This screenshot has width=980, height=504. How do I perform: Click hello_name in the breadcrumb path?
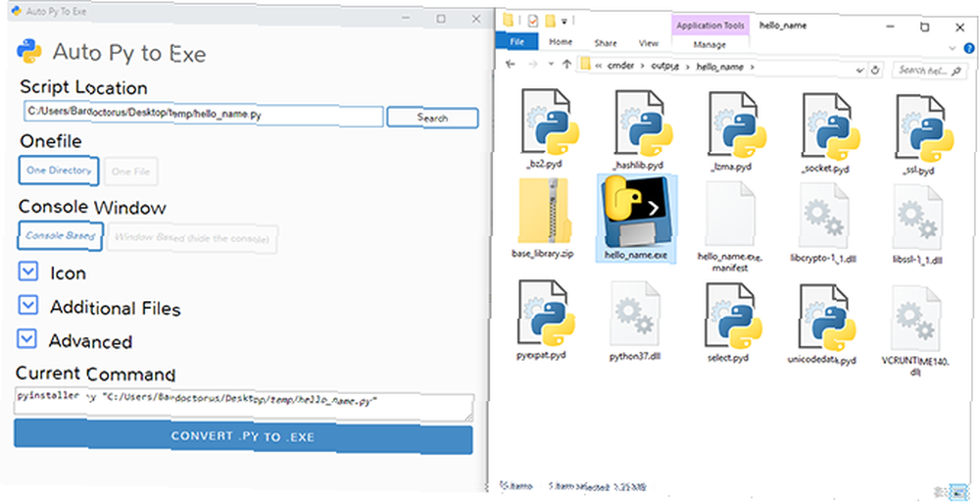(718, 67)
